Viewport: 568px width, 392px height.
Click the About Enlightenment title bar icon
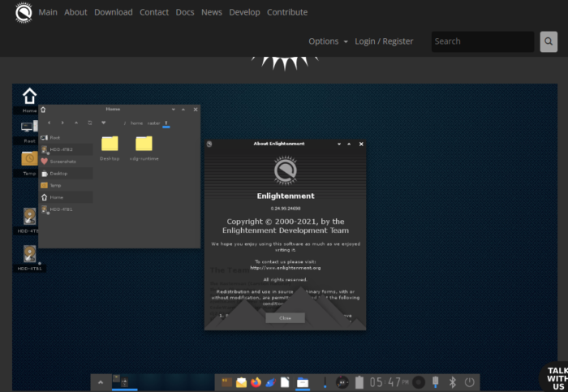(x=209, y=144)
